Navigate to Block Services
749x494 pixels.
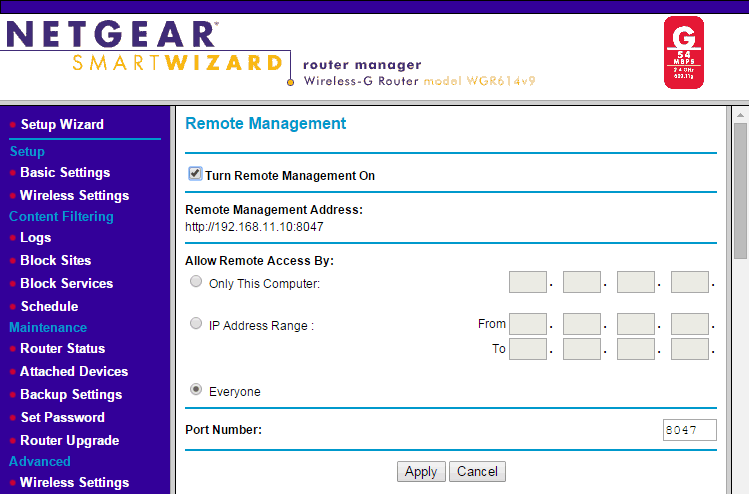[x=66, y=283]
